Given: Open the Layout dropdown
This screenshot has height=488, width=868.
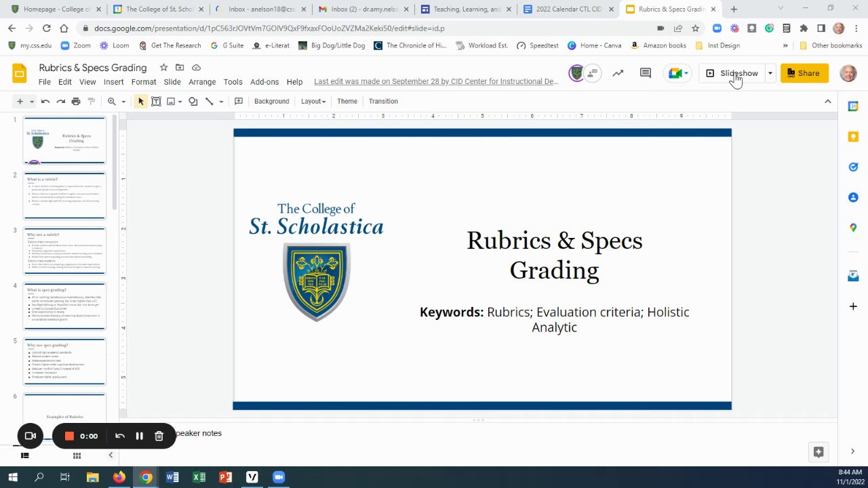Looking at the screenshot, I should (x=313, y=101).
